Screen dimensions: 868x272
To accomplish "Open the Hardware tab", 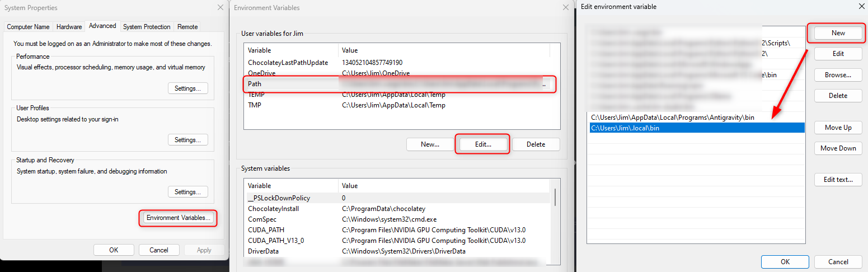I will (x=69, y=27).
